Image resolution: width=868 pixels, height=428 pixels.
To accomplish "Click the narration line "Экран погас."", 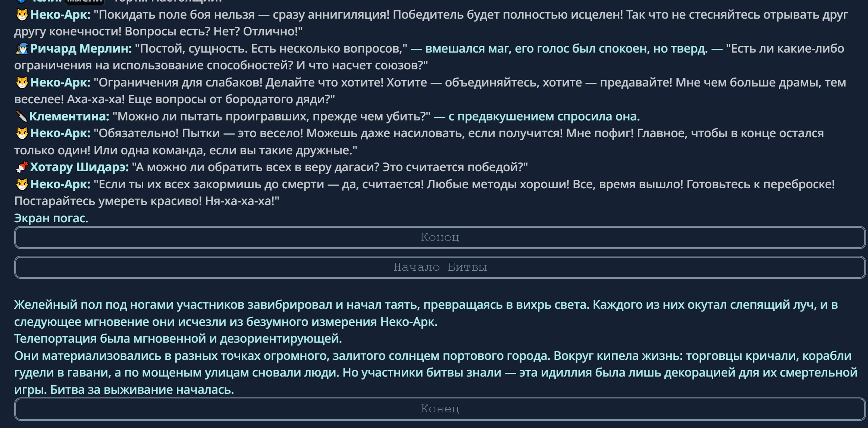I will coord(51,218).
